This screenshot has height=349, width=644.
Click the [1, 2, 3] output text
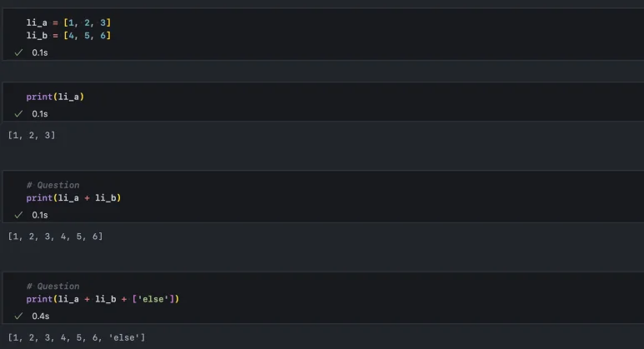pyautogui.click(x=32, y=135)
